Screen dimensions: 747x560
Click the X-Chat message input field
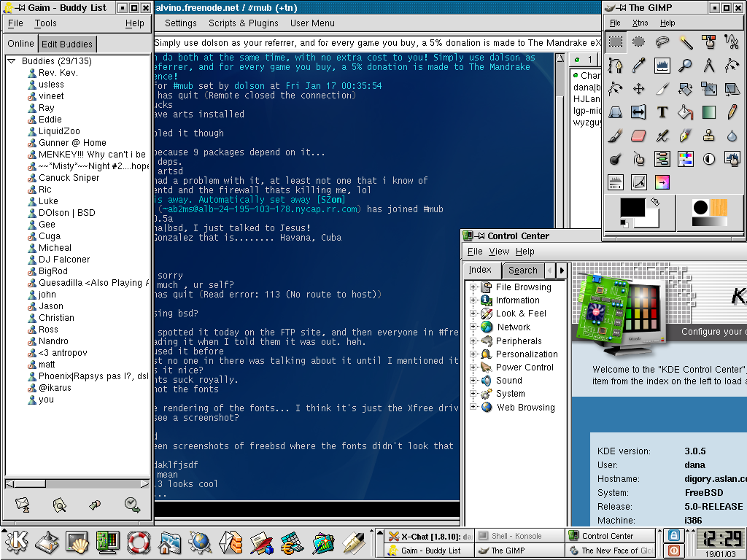pos(307,508)
